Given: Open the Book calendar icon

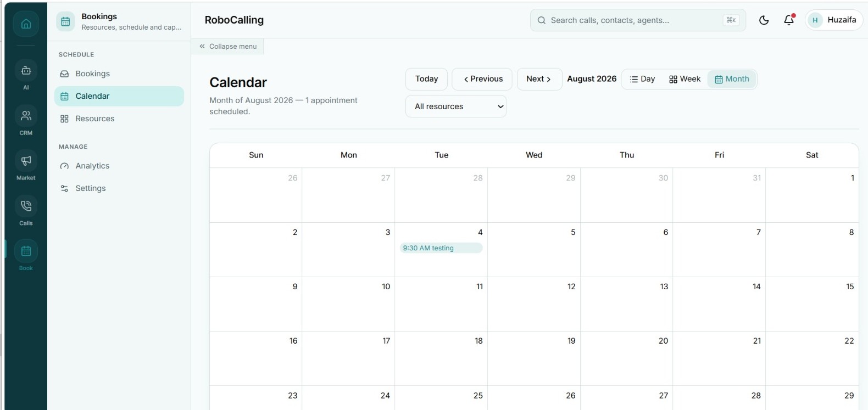Looking at the screenshot, I should 26,251.
